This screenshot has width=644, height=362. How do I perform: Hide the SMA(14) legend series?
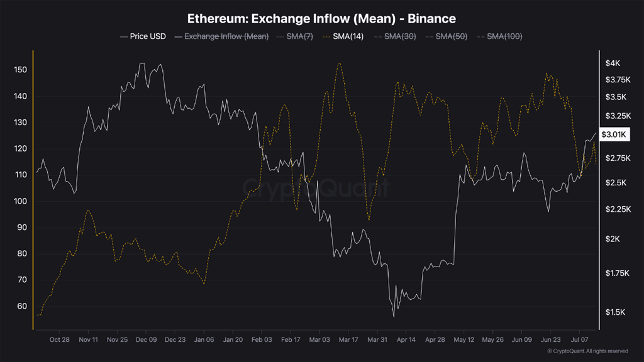(343, 36)
